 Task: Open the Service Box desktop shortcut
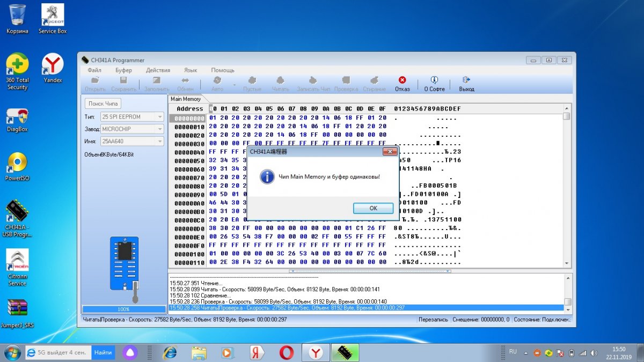[x=53, y=18]
